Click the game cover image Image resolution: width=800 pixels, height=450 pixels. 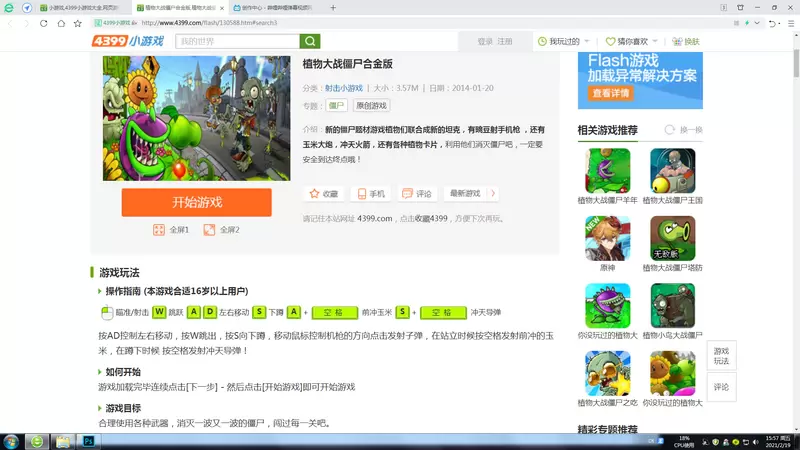(x=196, y=118)
